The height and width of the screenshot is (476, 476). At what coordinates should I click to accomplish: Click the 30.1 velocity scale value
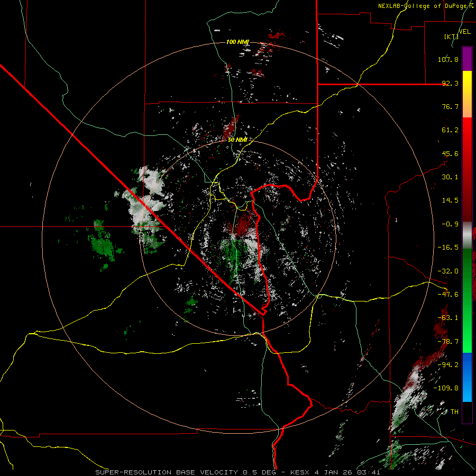tap(450, 177)
